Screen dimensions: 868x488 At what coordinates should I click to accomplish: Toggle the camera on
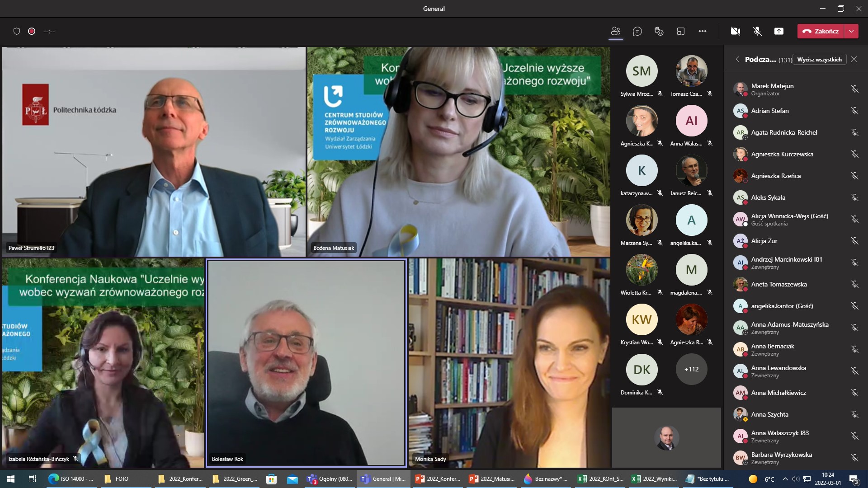click(735, 31)
